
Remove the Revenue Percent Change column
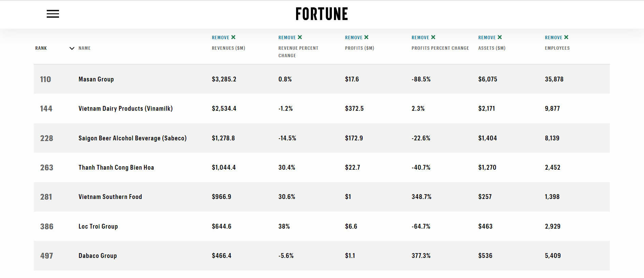tap(290, 37)
